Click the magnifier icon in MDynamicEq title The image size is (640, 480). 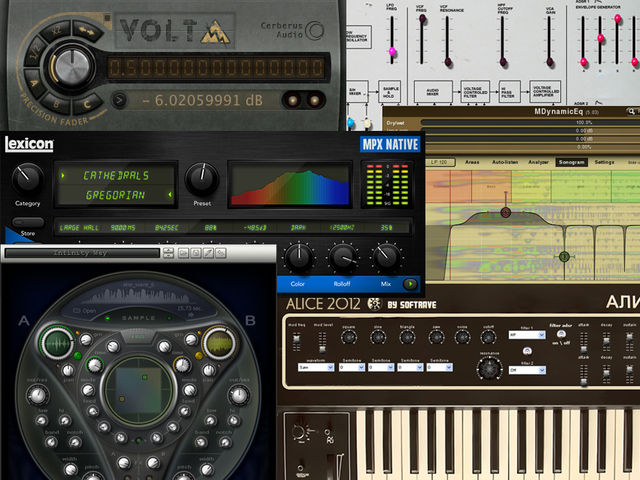click(x=631, y=111)
